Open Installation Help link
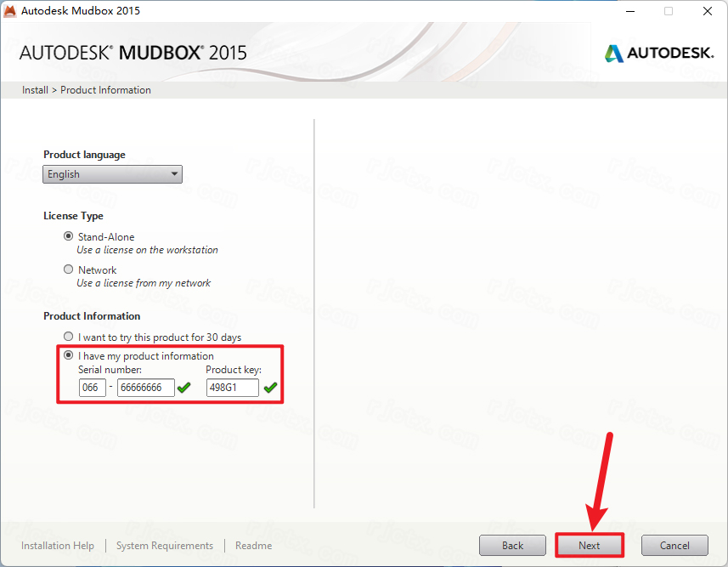The height and width of the screenshot is (567, 728). [x=58, y=545]
